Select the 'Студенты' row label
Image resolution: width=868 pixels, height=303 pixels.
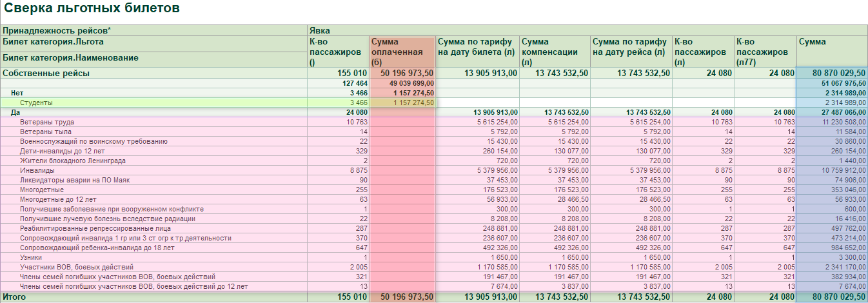(36, 103)
